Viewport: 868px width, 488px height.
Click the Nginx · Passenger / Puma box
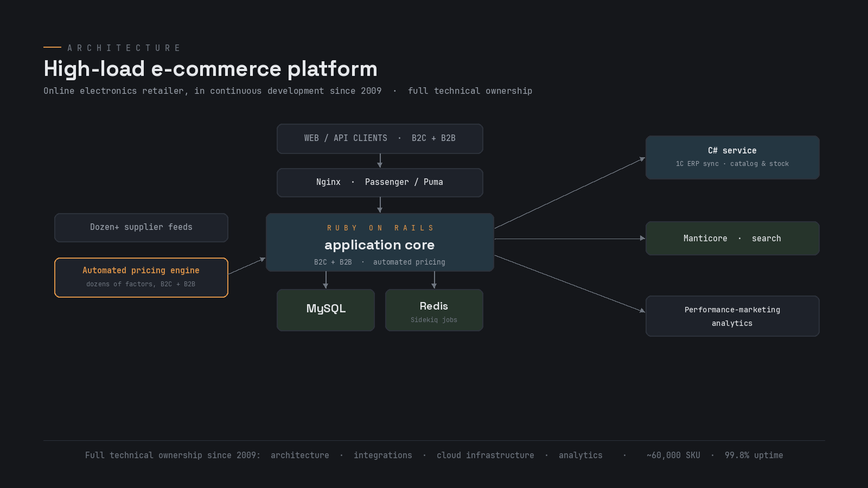(380, 183)
